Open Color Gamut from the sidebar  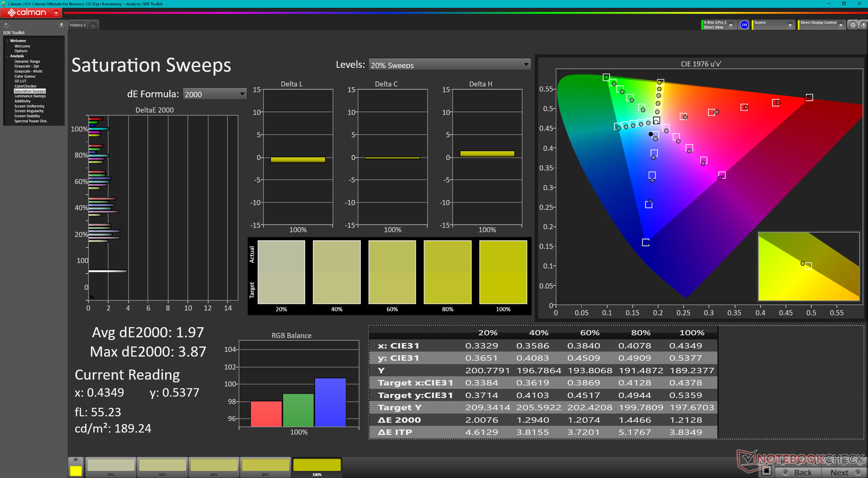point(25,76)
